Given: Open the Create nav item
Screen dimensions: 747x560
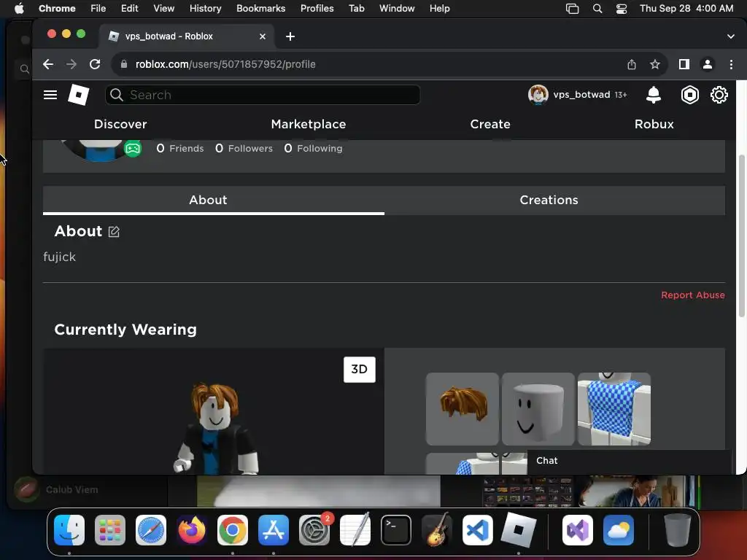Looking at the screenshot, I should point(489,124).
